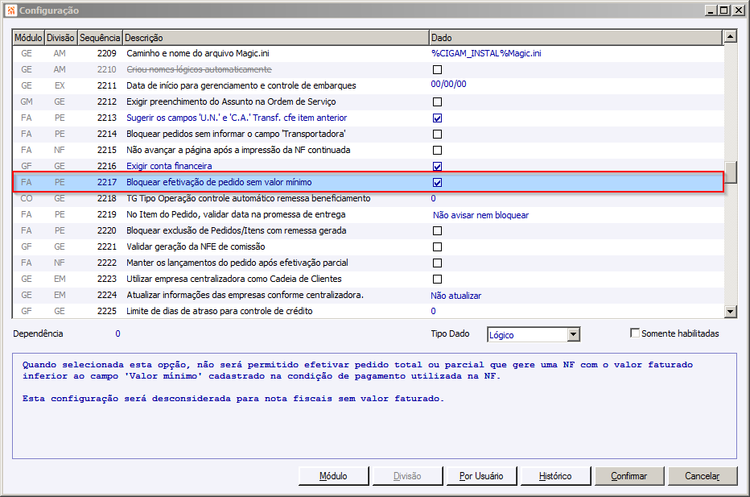Screen dimensions: 750x497
Task: Sort by the Módulo column header
Action: click(28, 37)
